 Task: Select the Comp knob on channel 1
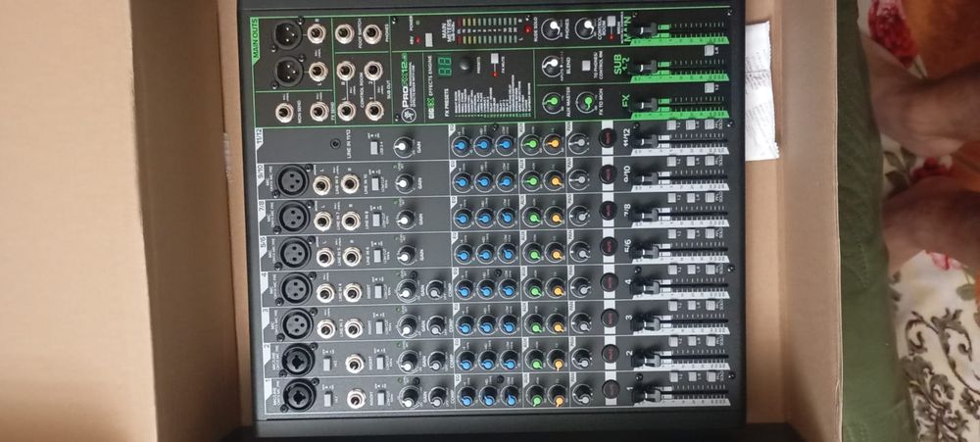[437, 396]
